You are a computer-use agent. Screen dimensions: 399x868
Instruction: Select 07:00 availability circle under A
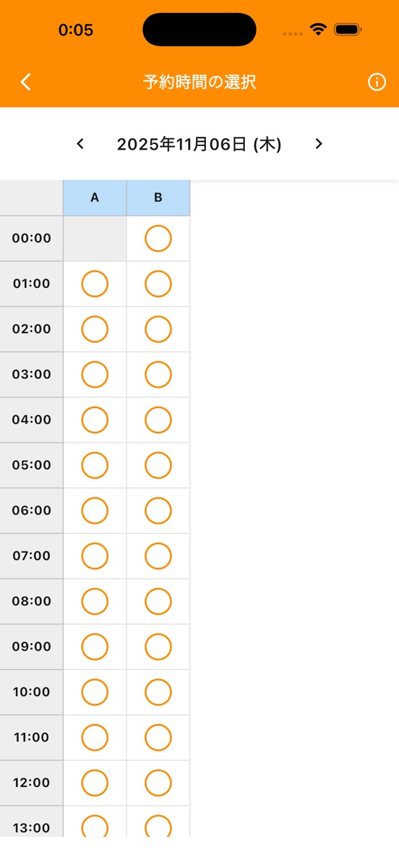(95, 556)
